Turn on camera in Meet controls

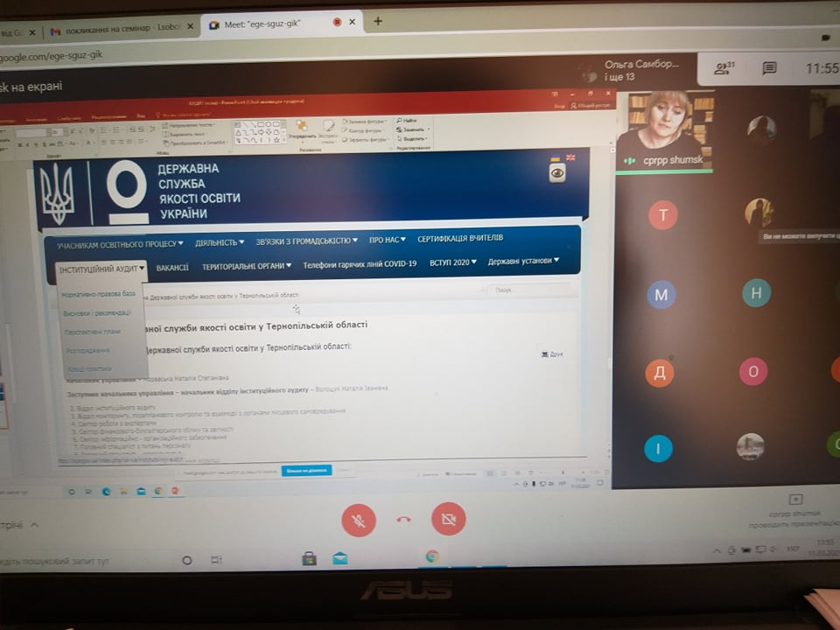tap(448, 518)
